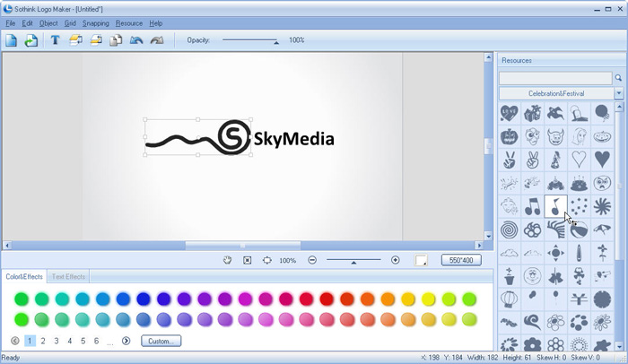
Task: Pick the dark blue swatch in top row
Action: tap(144, 299)
